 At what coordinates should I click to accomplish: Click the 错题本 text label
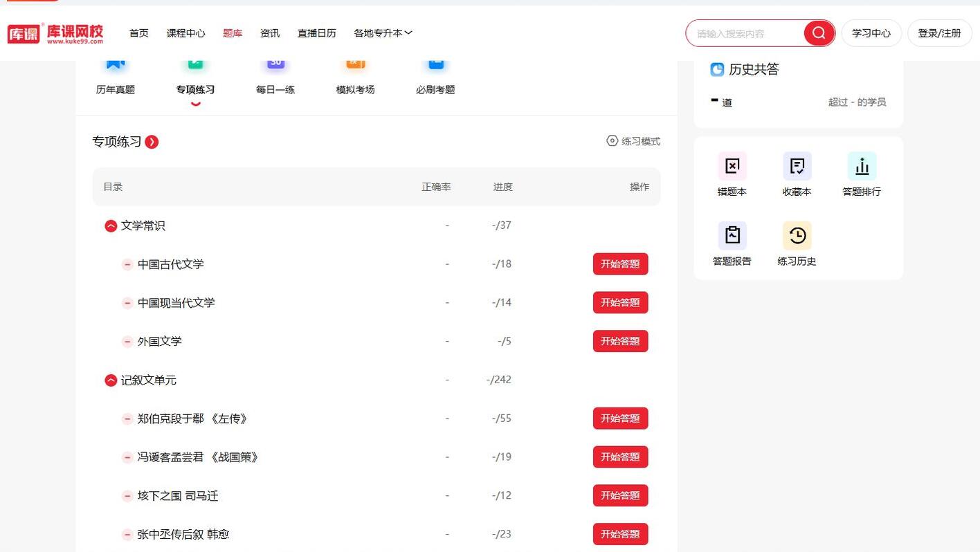pos(732,192)
